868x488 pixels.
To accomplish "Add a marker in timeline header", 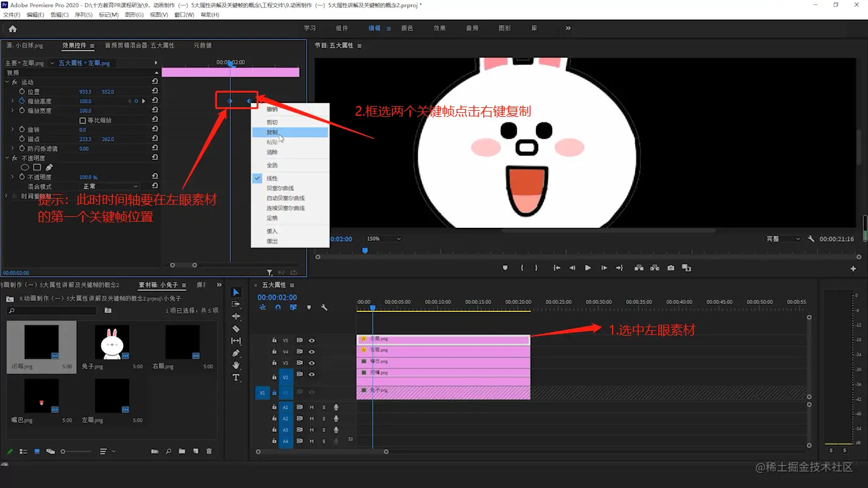I will click(309, 308).
